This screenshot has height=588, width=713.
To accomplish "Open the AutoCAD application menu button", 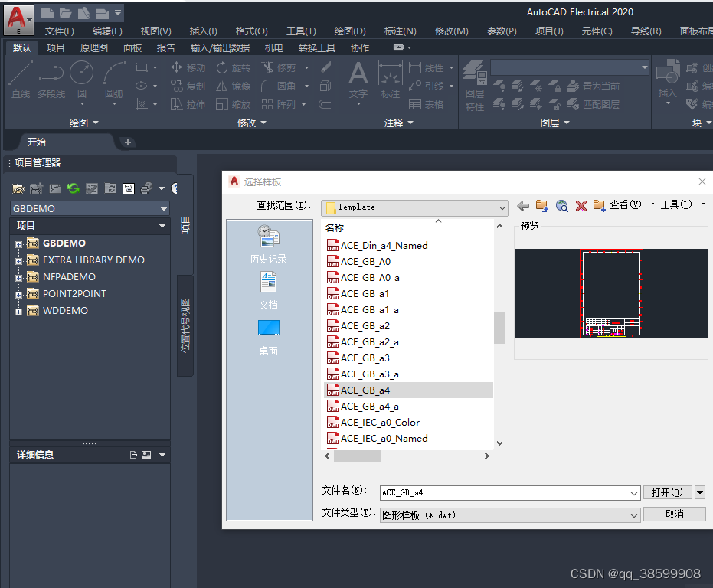I will click(x=18, y=20).
